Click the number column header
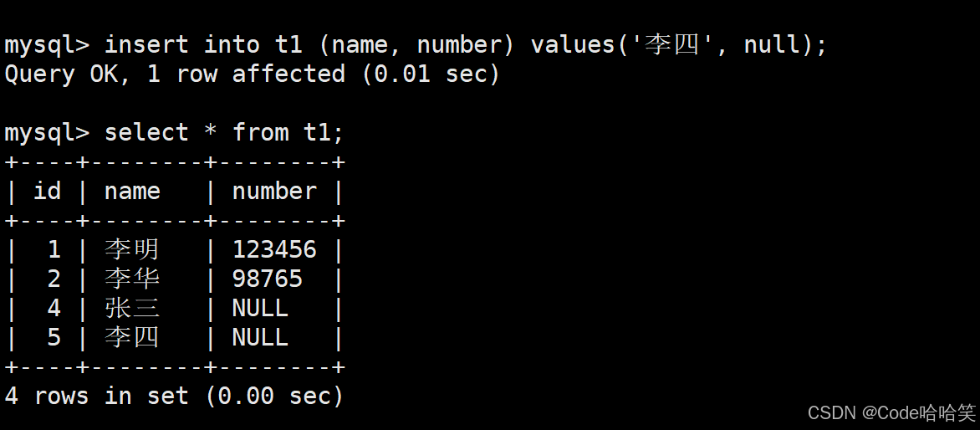Image resolution: width=980 pixels, height=430 pixels. (x=274, y=192)
